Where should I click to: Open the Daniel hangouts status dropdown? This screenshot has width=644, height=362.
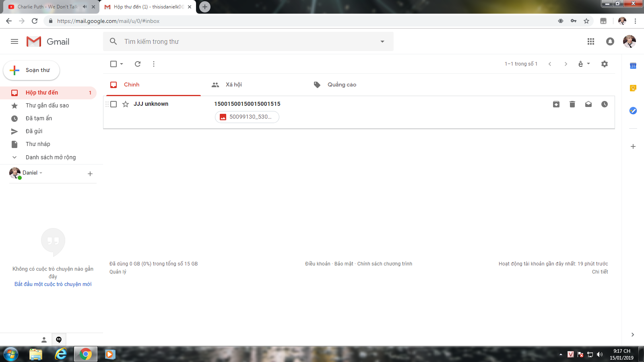point(33,173)
